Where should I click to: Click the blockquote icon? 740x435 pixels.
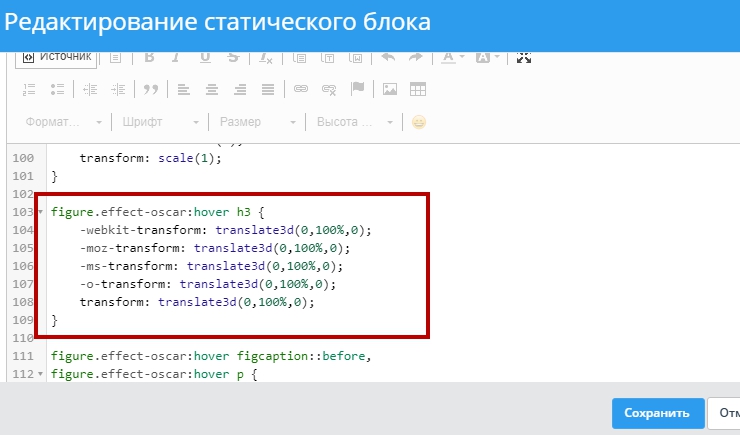point(151,89)
